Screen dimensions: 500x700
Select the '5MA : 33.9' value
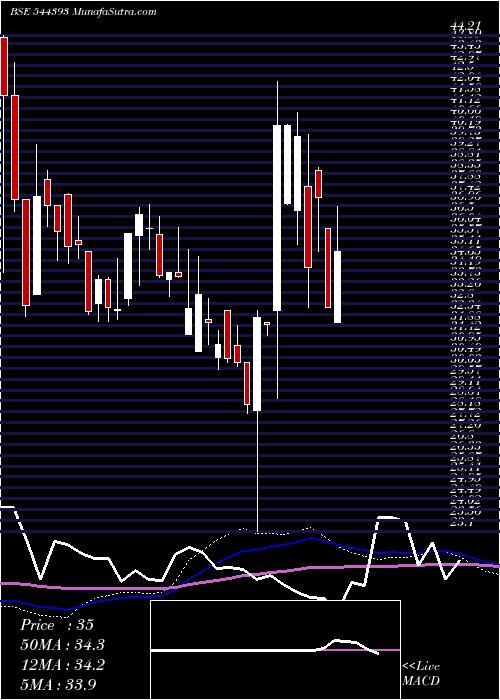(58, 684)
